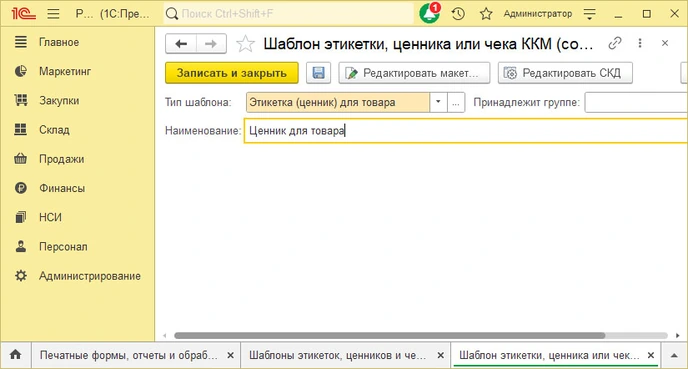
Task: Open notifications bell with badge
Action: (x=429, y=13)
